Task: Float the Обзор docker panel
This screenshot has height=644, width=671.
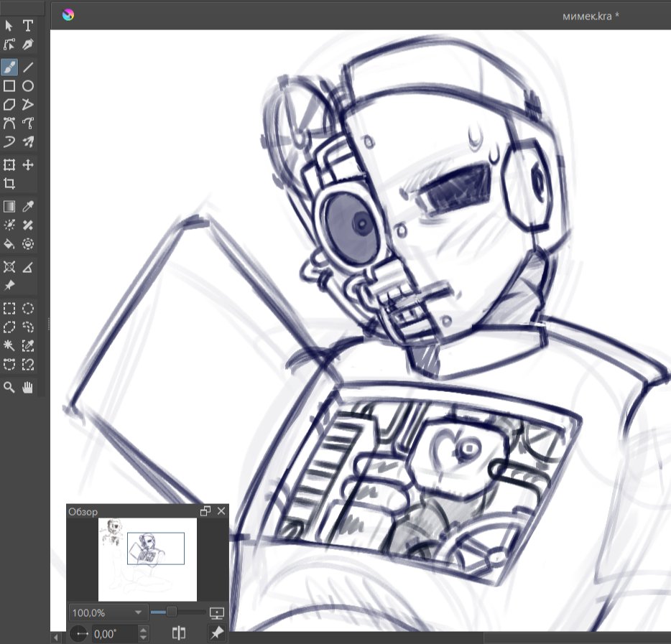Action: (205, 511)
